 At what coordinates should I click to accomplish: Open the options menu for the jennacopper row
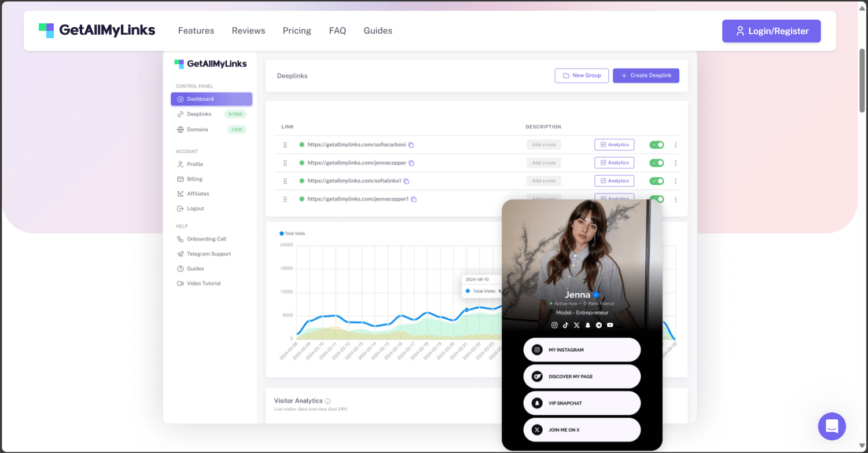675,163
